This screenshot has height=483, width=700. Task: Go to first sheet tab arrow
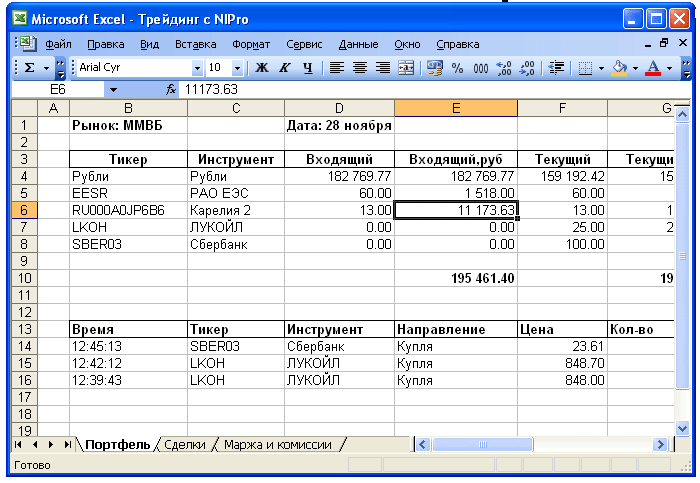[18, 445]
